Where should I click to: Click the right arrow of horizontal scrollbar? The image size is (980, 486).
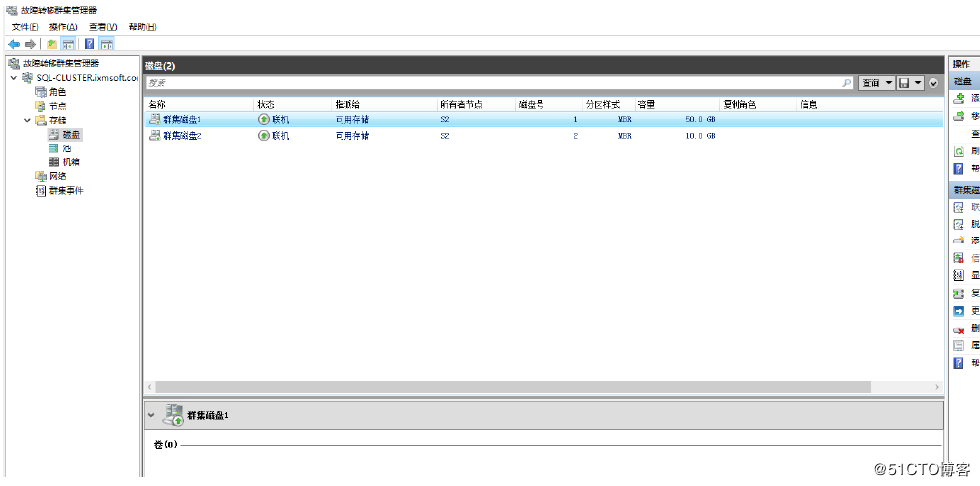click(937, 387)
